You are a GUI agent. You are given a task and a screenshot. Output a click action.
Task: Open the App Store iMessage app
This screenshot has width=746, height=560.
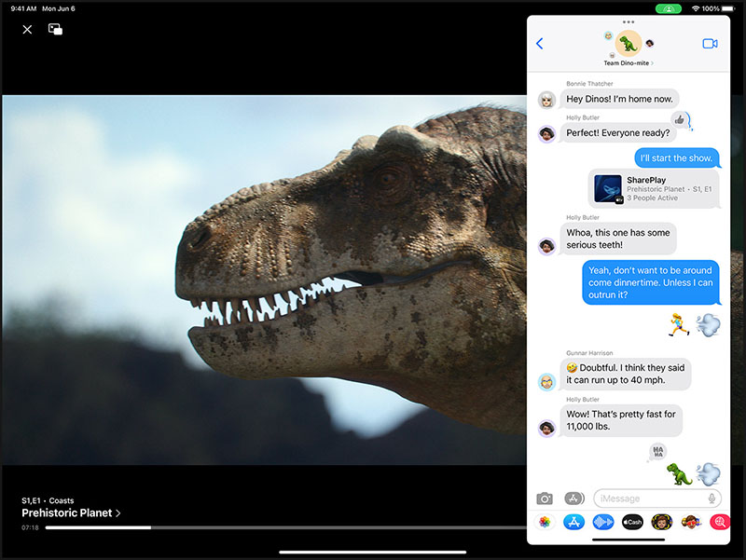573,522
